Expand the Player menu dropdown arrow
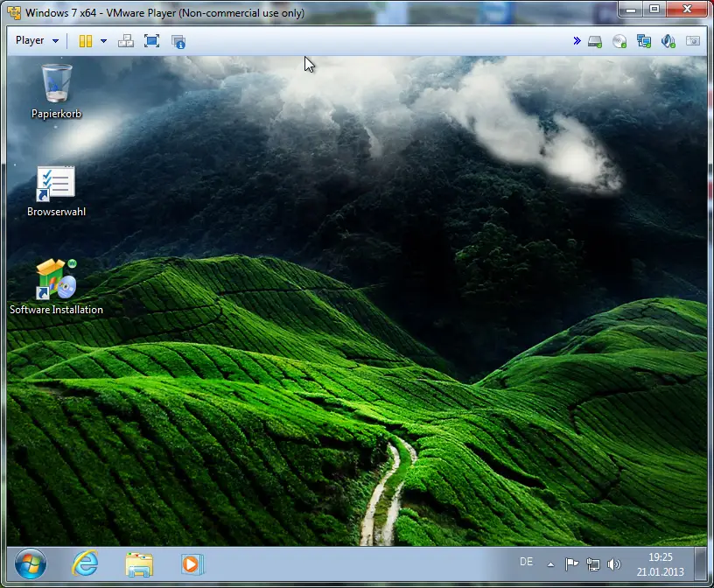 55,41
